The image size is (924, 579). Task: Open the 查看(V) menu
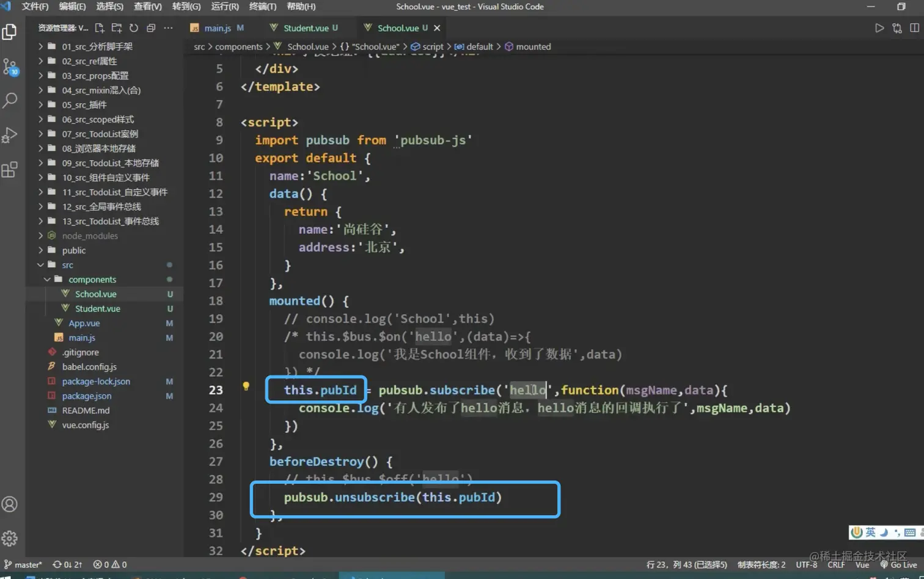tap(148, 6)
